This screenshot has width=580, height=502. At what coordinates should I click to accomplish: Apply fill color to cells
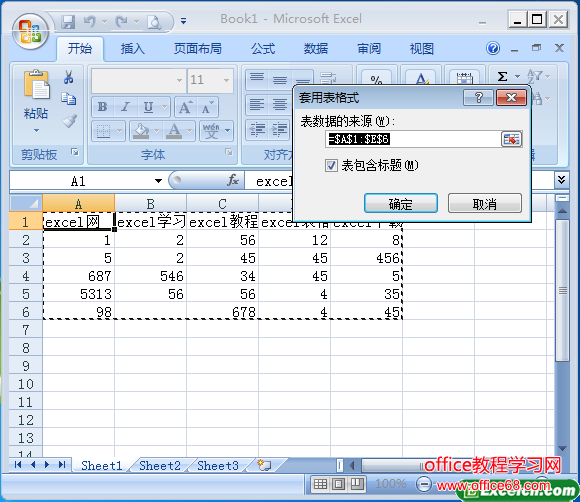coord(141,131)
